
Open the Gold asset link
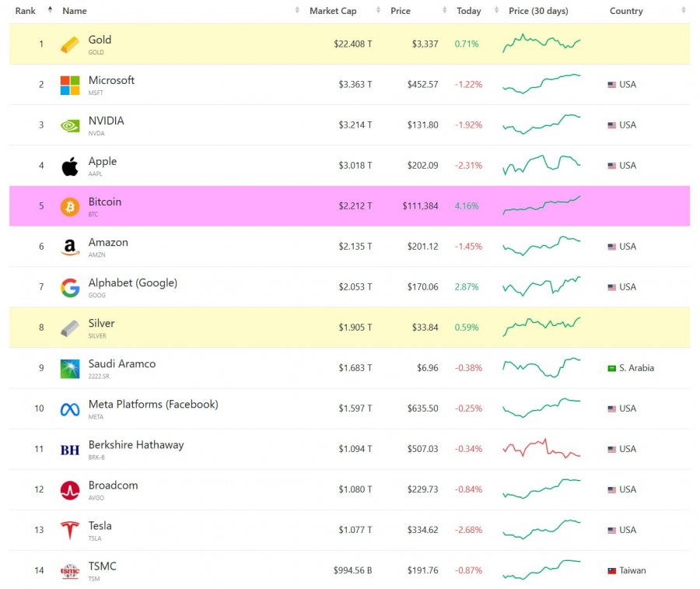pos(100,40)
